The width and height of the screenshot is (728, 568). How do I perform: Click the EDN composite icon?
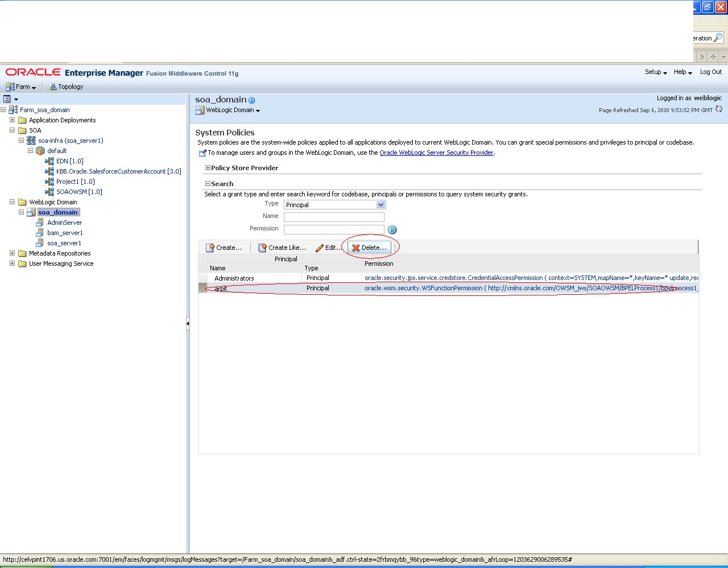click(x=49, y=161)
